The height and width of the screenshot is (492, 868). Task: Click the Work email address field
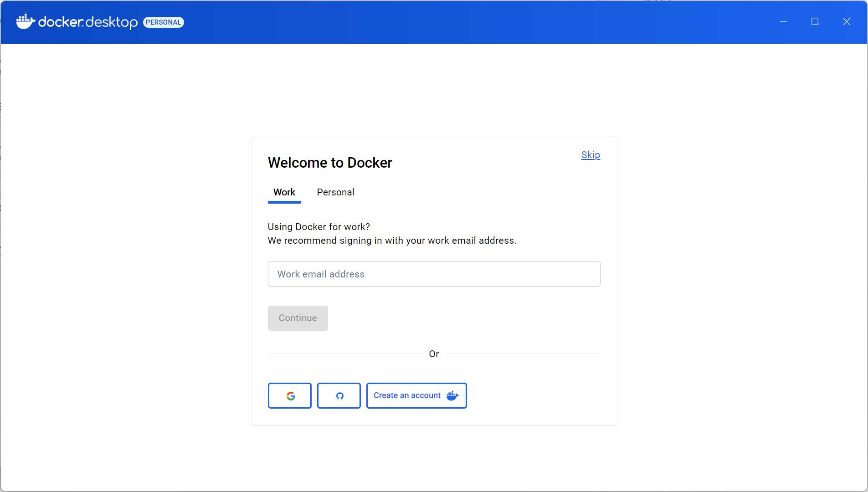(x=433, y=273)
